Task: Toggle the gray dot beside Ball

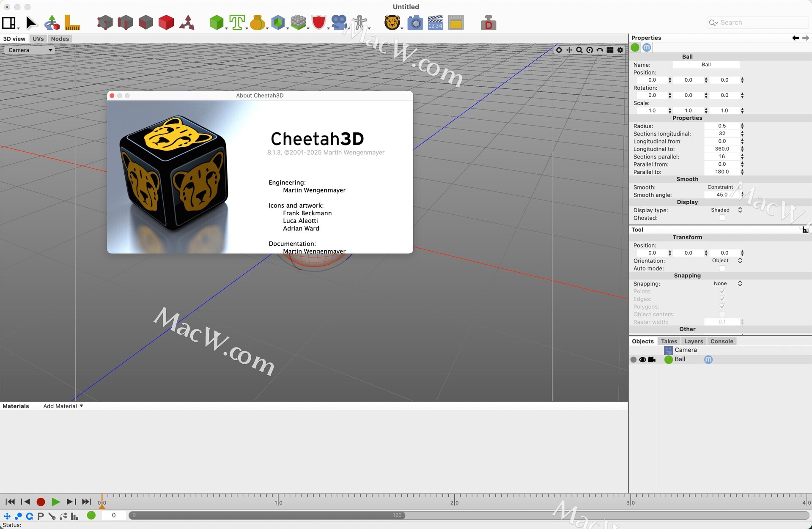Action: point(633,359)
